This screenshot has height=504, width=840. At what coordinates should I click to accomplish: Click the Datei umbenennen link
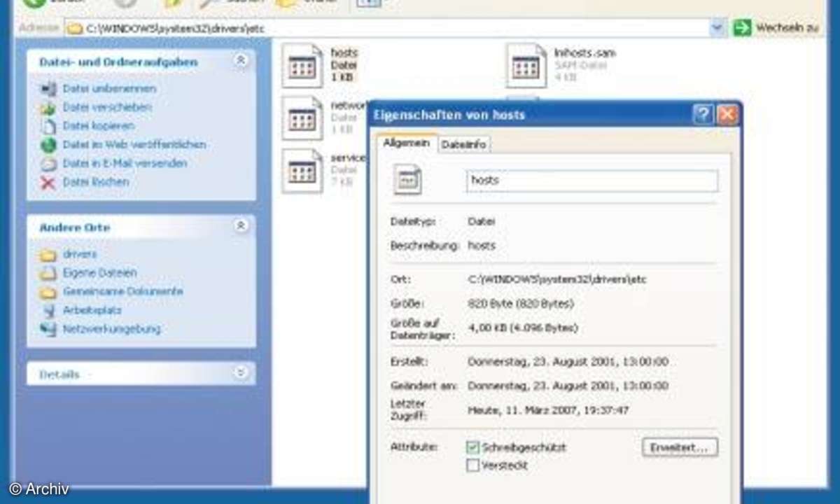pos(109,89)
